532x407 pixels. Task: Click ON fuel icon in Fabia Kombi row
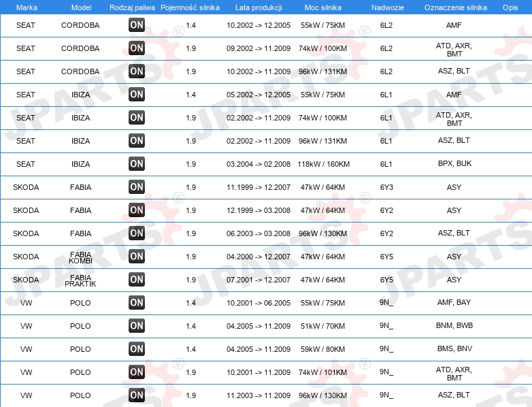point(137,257)
